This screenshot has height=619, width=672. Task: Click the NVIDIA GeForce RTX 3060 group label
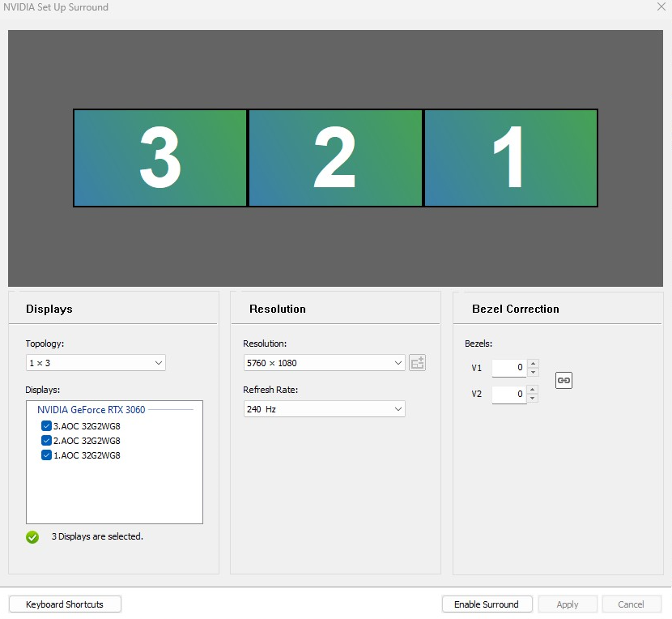click(91, 409)
